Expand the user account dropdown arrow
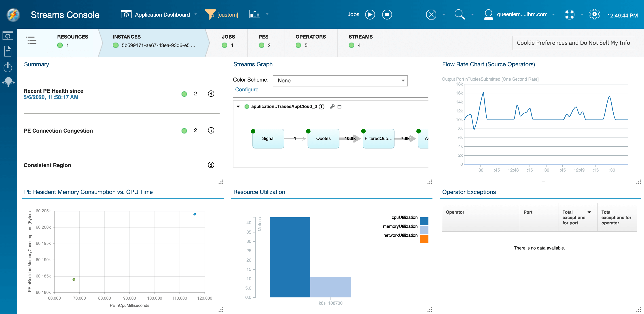Screen dimensions: 644x314 [553, 15]
